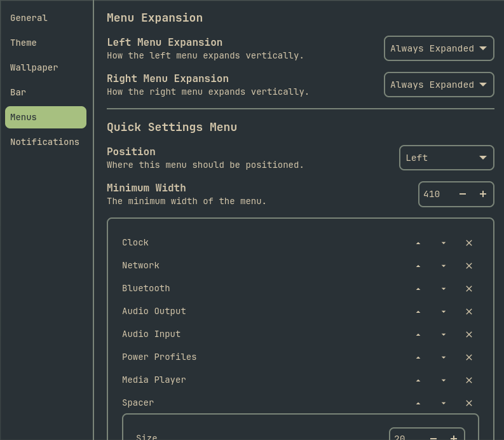Open the Bar settings page
Viewport: 504px width, 440px height.
click(46, 92)
